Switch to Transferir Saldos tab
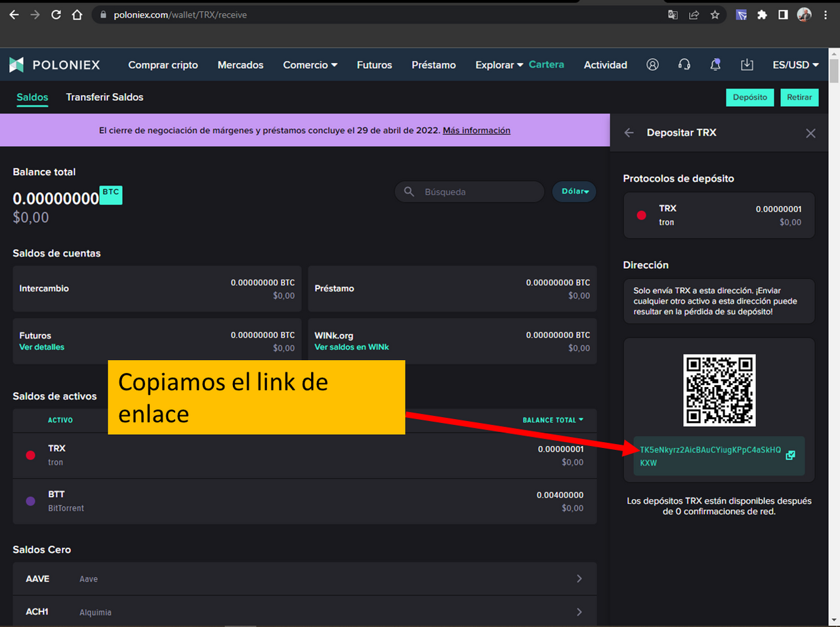The width and height of the screenshot is (840, 627). (104, 97)
